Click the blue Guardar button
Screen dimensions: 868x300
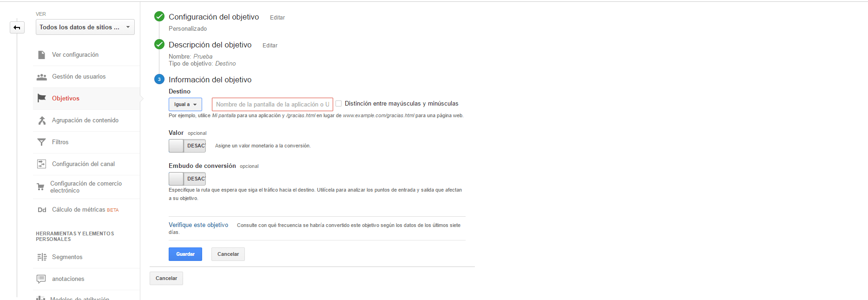[x=185, y=254]
